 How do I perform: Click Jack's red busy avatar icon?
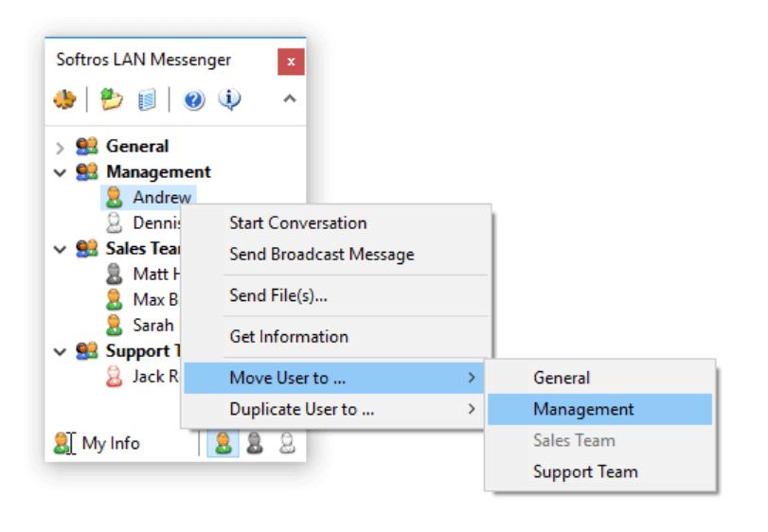(115, 377)
